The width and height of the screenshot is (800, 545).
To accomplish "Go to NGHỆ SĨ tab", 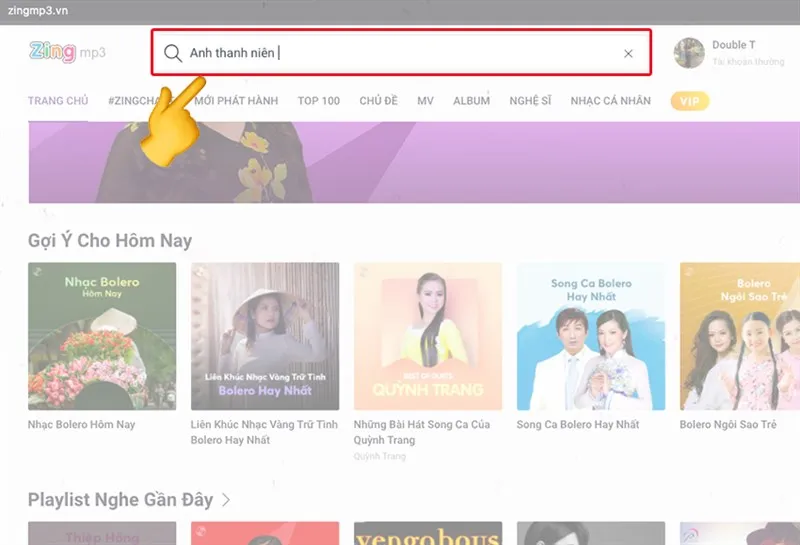I will pyautogui.click(x=530, y=101).
